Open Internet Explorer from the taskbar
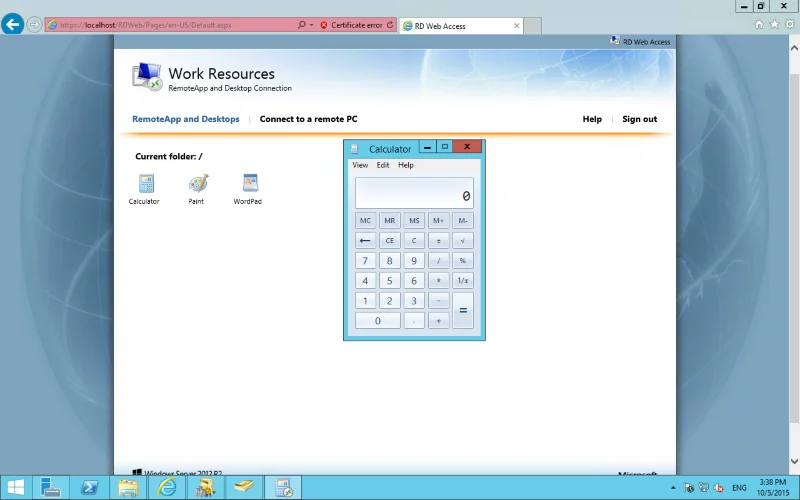Viewport: 800px width, 500px height. click(167, 487)
